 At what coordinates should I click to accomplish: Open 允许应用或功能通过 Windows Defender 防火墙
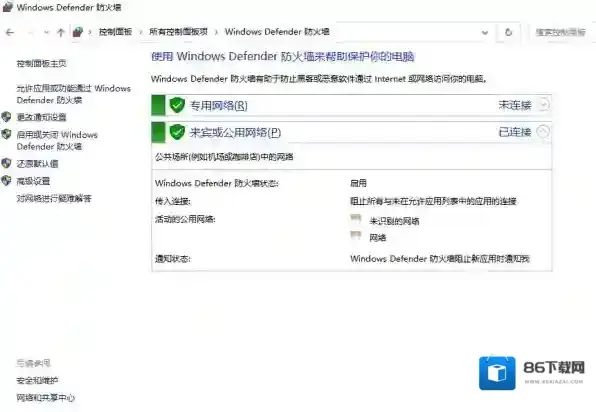pos(73,94)
